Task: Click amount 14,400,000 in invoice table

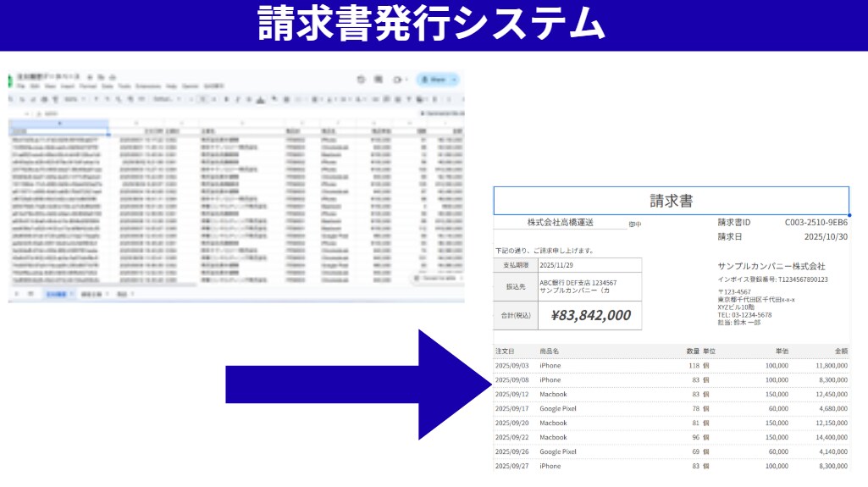Action: point(832,438)
